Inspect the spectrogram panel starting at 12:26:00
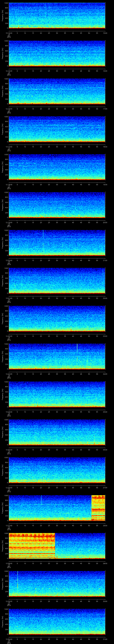 (57, 470)
